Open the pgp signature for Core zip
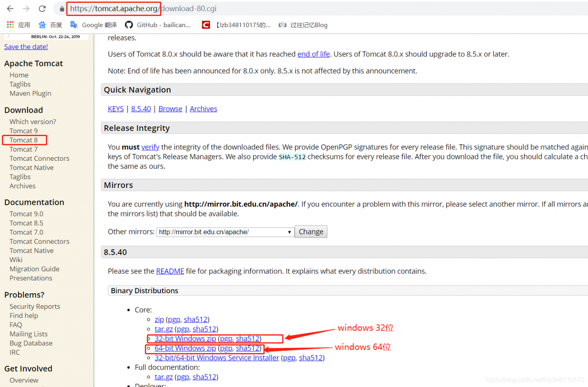The height and width of the screenshot is (387, 588). point(174,319)
